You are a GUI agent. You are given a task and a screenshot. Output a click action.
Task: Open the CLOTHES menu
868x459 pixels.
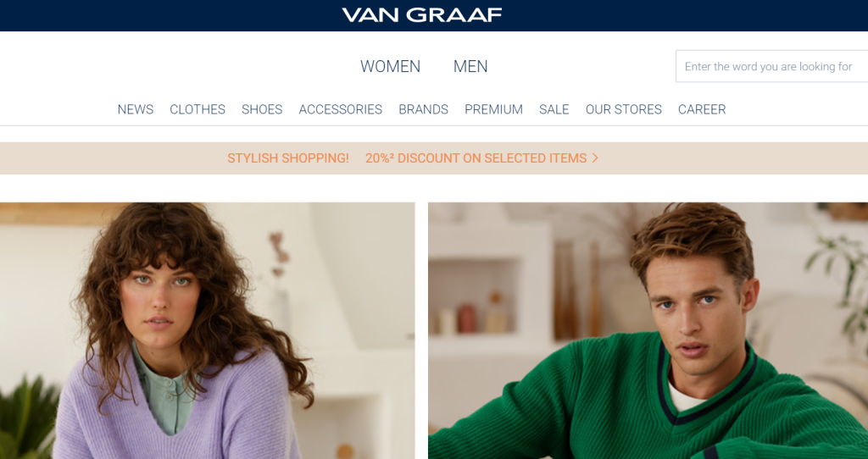pyautogui.click(x=198, y=109)
